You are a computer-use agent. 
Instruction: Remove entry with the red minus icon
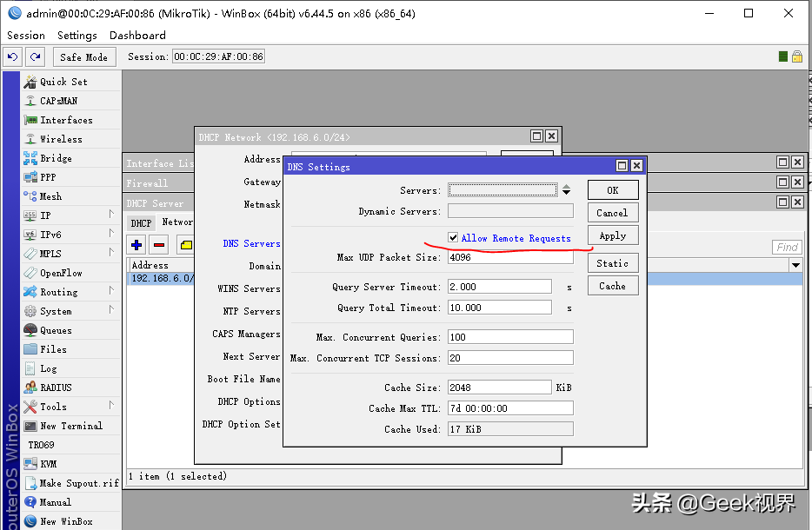(159, 245)
